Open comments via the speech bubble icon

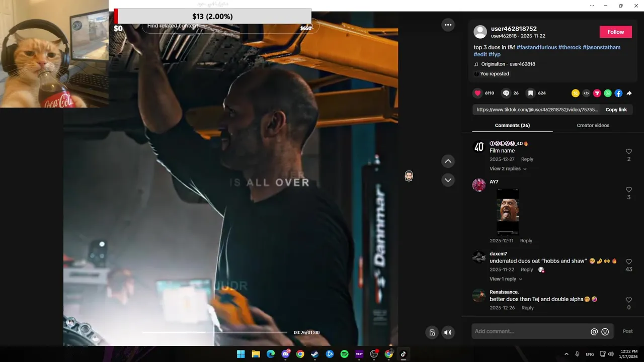coord(506,93)
